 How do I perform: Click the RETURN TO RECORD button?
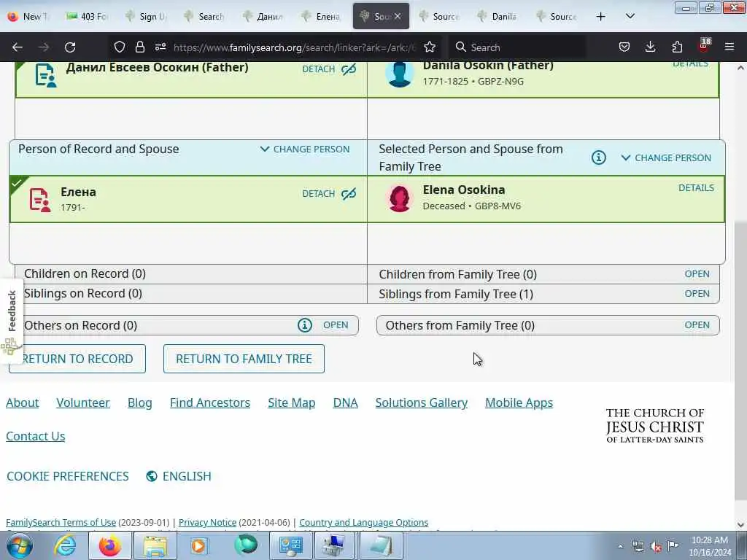point(77,359)
